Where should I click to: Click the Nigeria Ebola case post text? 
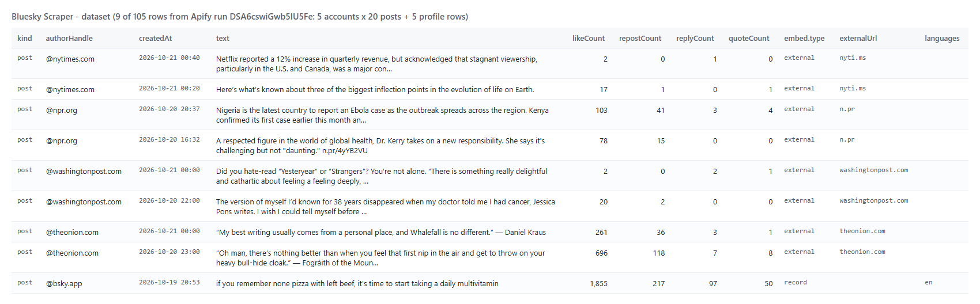pyautogui.click(x=382, y=115)
